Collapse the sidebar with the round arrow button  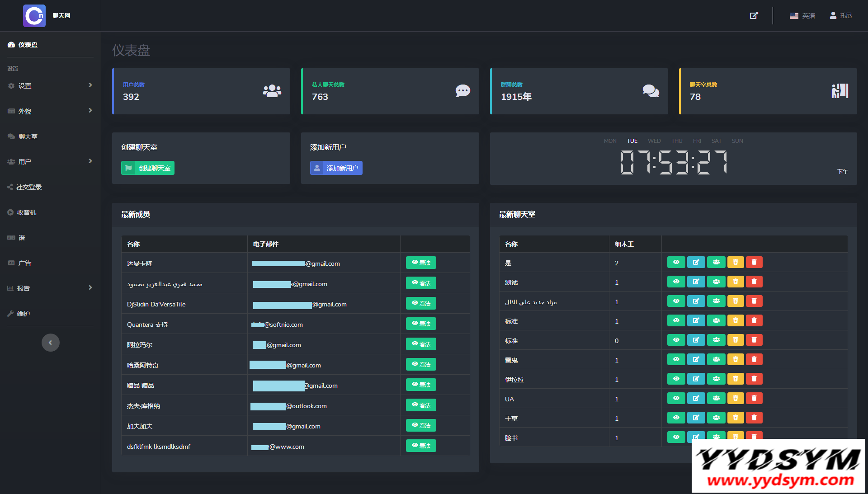[x=51, y=343]
